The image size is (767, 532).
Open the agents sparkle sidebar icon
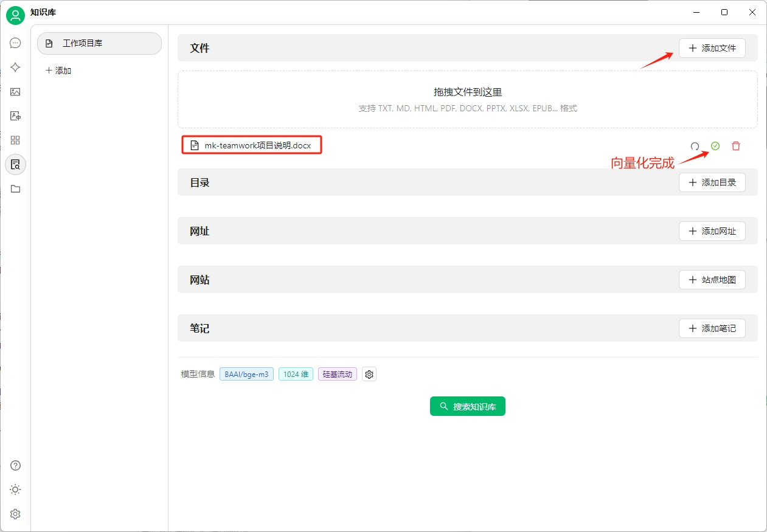click(15, 67)
